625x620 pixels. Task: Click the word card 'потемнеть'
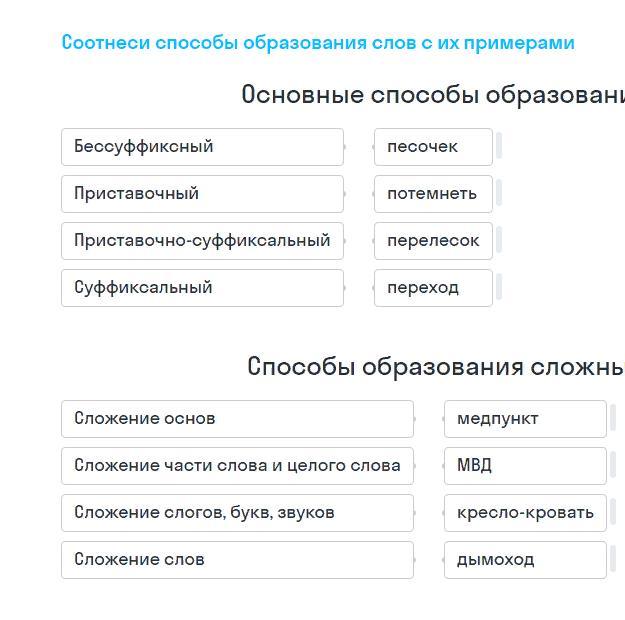pyautogui.click(x=433, y=194)
